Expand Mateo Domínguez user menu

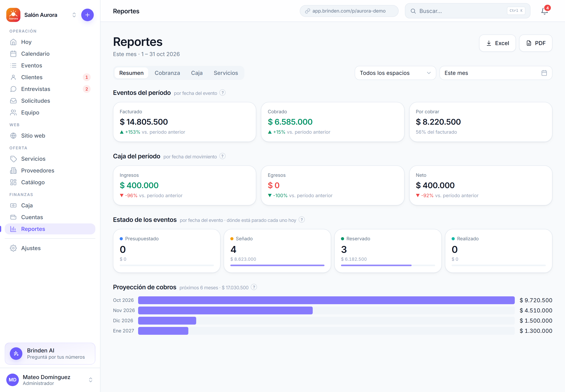[x=90, y=380]
